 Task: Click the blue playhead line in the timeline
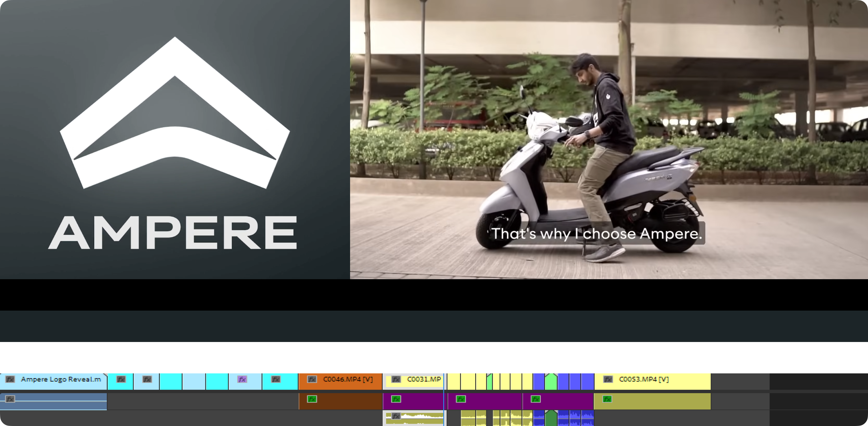(444, 399)
